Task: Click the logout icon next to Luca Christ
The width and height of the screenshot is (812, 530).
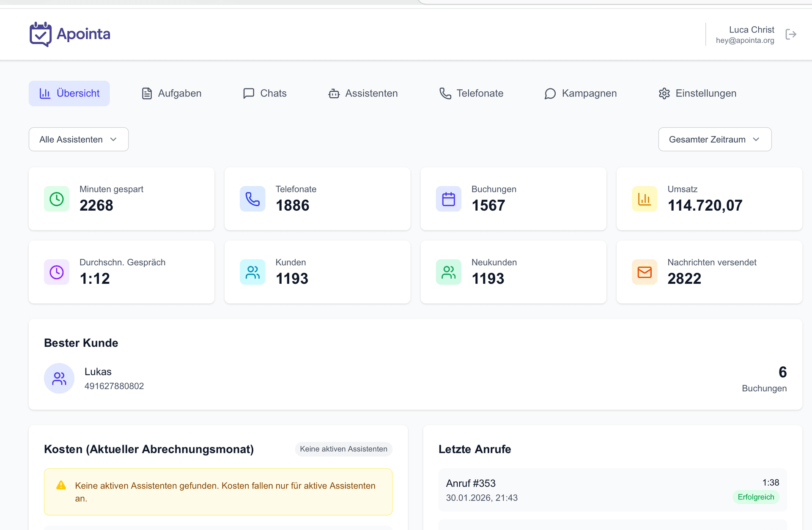Action: pos(790,34)
